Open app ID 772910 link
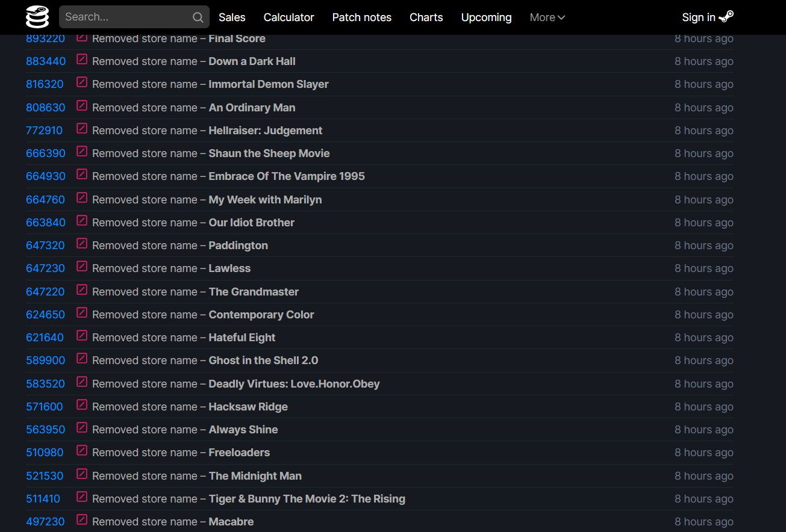786x532 pixels. [x=44, y=131]
